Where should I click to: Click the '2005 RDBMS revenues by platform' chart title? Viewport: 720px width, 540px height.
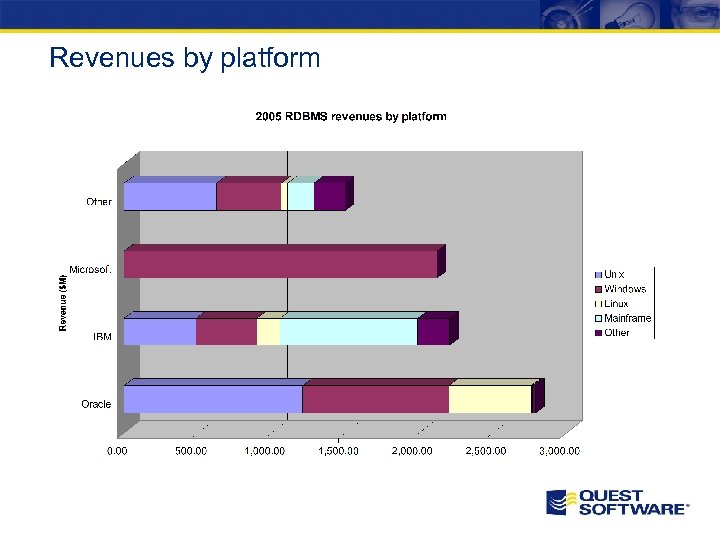click(x=351, y=116)
